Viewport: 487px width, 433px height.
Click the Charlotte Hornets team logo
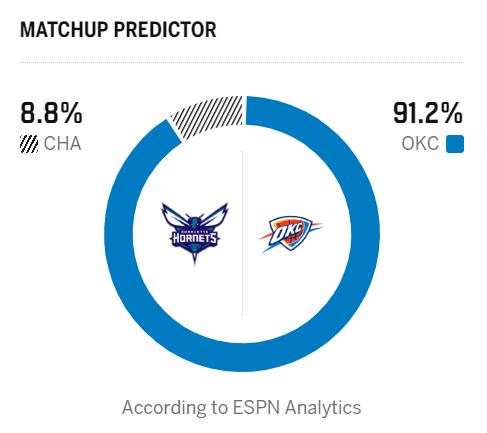[195, 234]
